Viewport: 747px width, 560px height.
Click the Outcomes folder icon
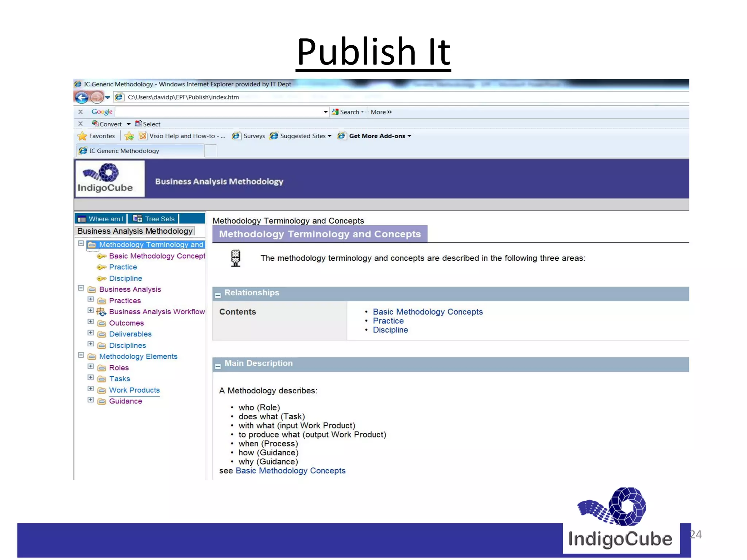point(102,323)
